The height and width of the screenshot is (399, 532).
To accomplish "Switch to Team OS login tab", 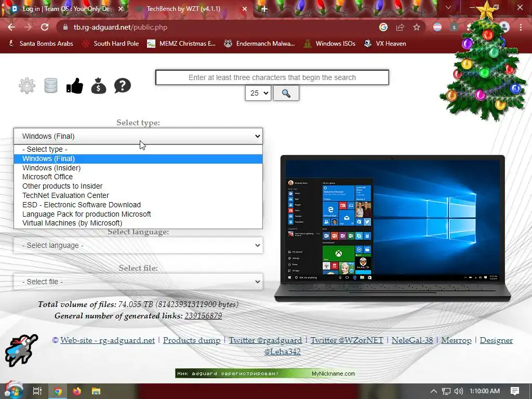I will point(66,9).
